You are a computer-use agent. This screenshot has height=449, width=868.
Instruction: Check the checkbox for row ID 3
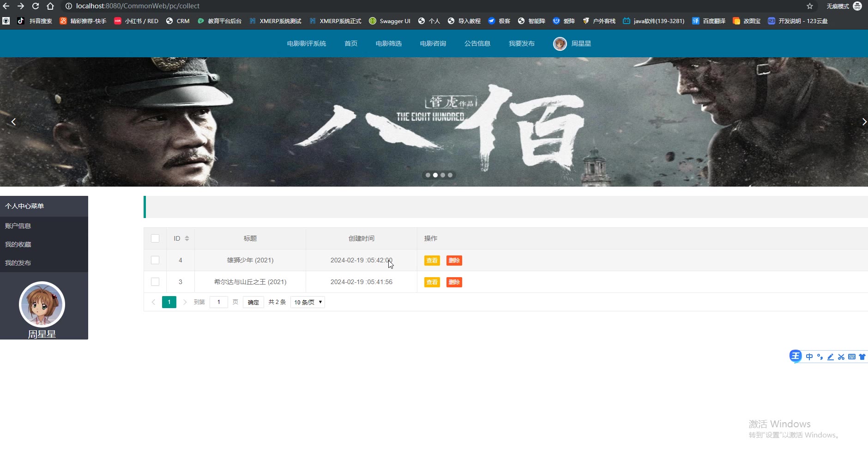[155, 282]
